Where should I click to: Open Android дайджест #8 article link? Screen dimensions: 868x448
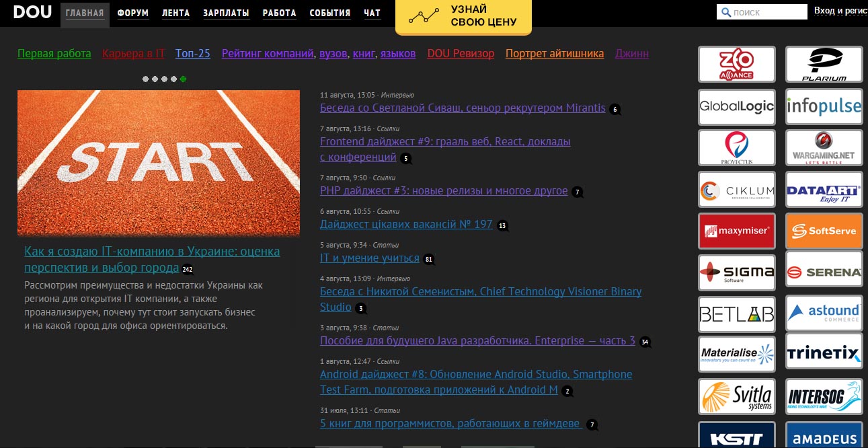476,382
